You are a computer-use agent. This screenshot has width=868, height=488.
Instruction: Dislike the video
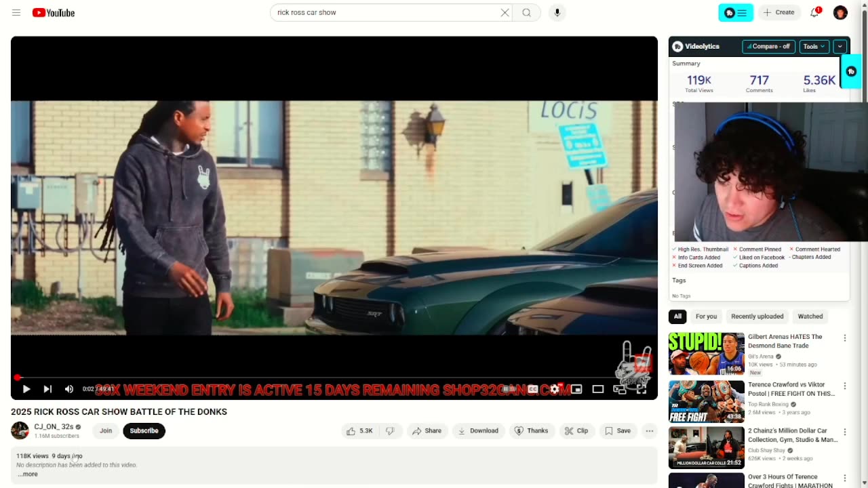390,430
